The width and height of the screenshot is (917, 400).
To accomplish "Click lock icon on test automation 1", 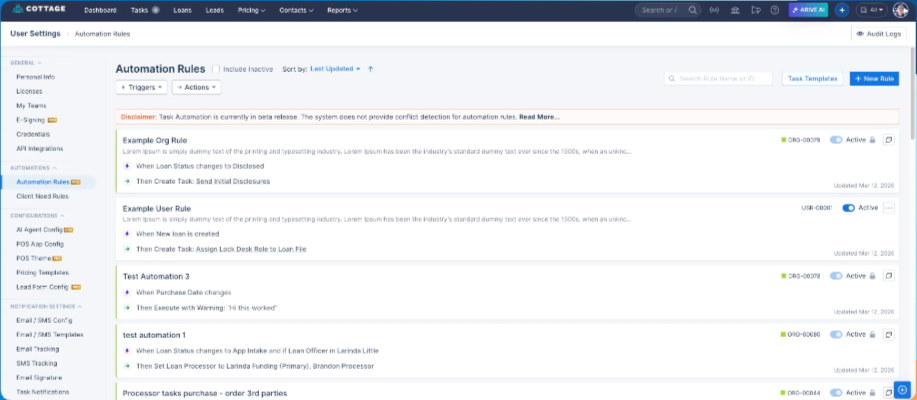I will [872, 334].
